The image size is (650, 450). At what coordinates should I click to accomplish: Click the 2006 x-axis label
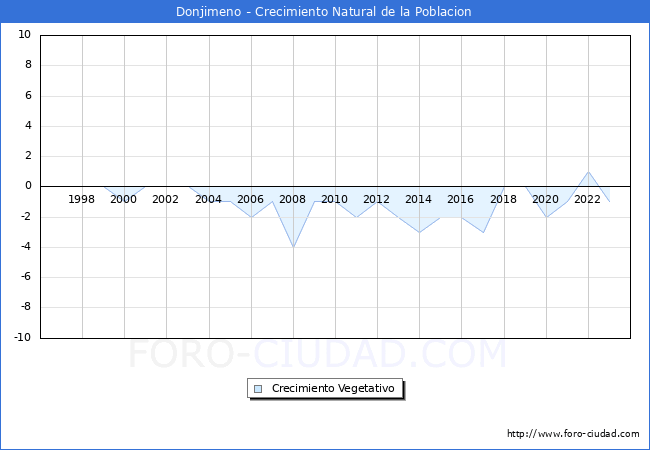click(250, 199)
